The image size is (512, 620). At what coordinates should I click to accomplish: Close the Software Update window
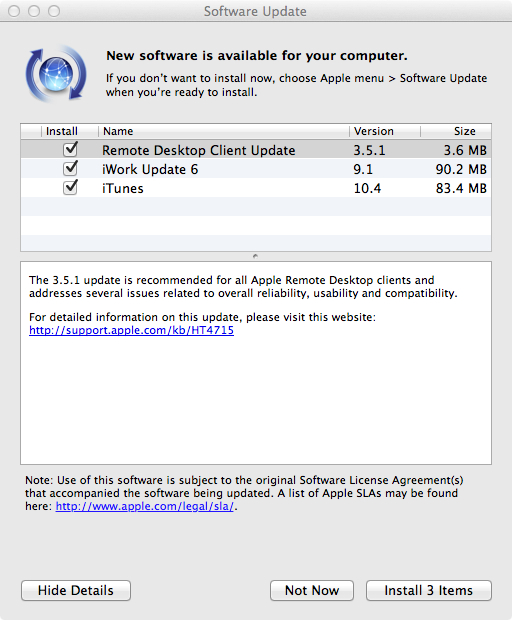[14, 11]
